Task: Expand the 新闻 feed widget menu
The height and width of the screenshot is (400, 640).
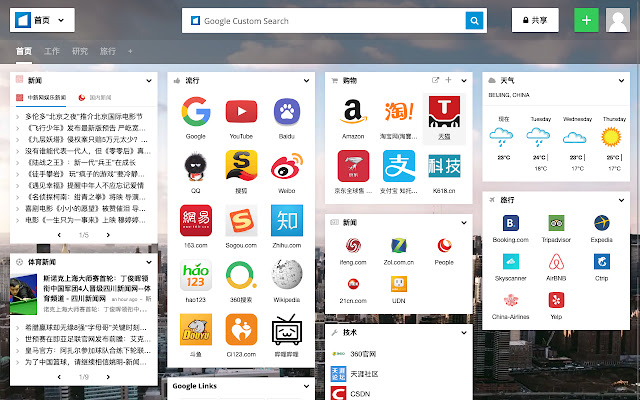Action: coord(149,81)
